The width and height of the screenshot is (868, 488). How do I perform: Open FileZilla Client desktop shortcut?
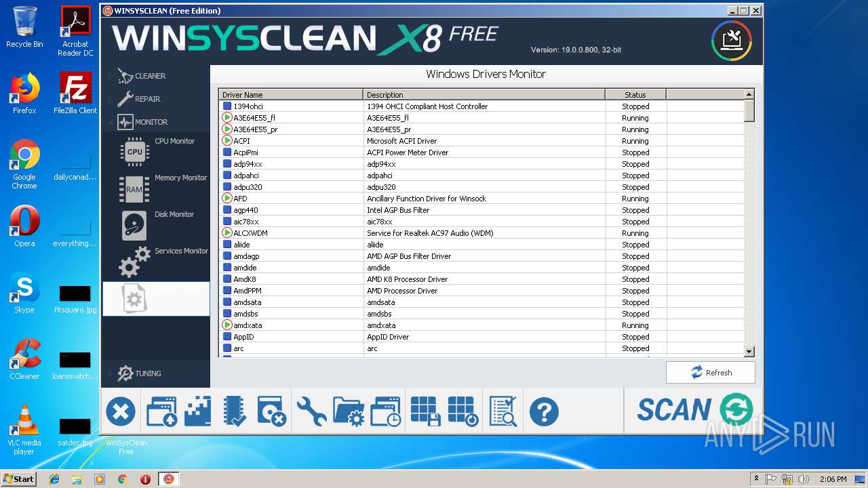coord(75,94)
